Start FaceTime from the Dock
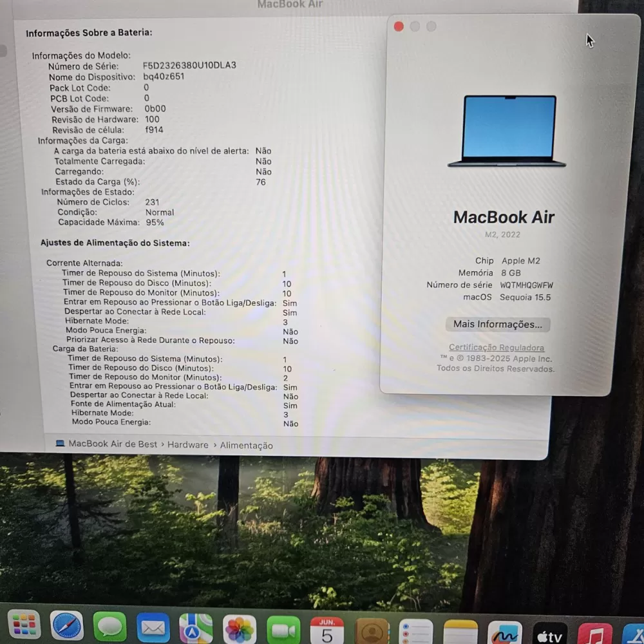644x644 pixels. click(283, 630)
